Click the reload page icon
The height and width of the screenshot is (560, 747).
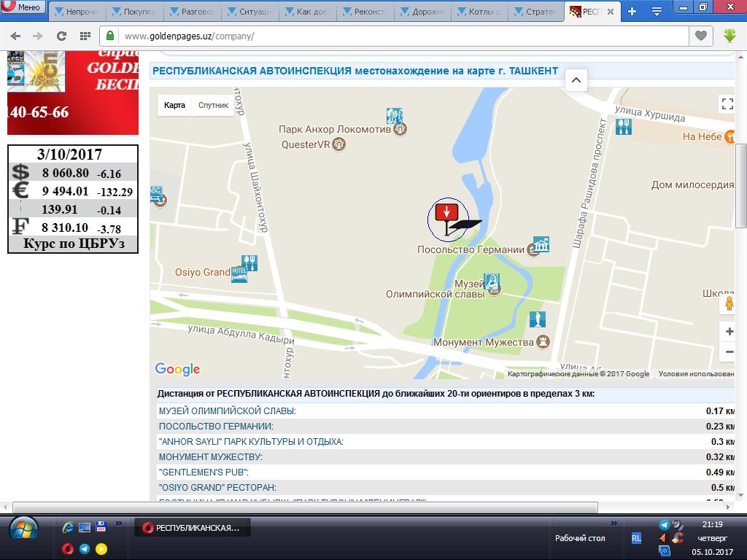tap(61, 36)
